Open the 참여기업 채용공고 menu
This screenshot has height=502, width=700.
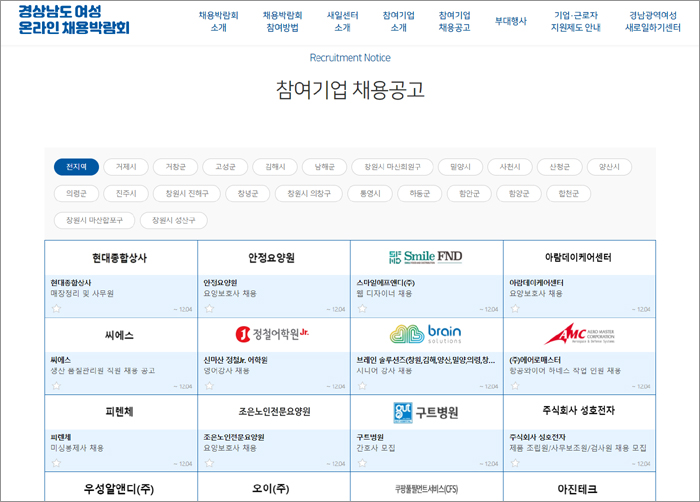coord(454,21)
